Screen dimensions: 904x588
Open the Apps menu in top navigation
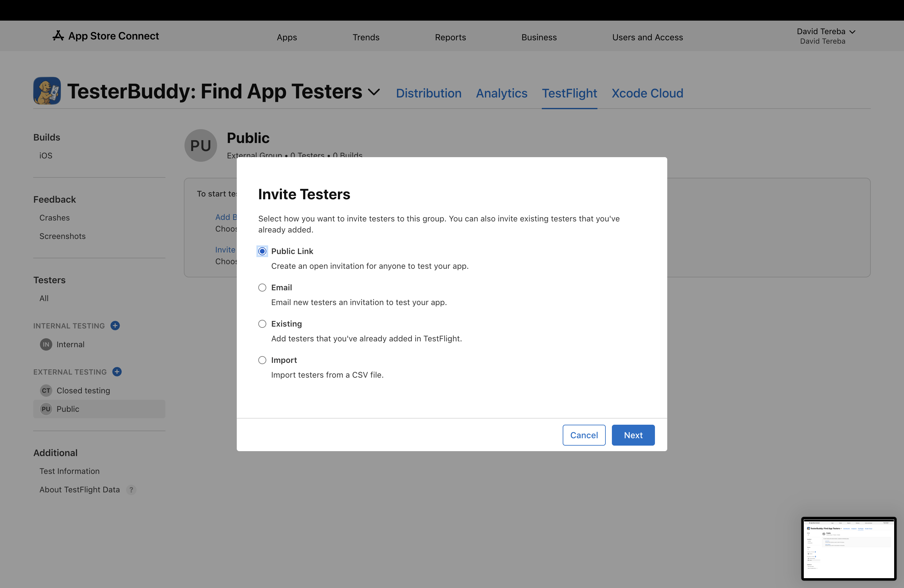287,37
